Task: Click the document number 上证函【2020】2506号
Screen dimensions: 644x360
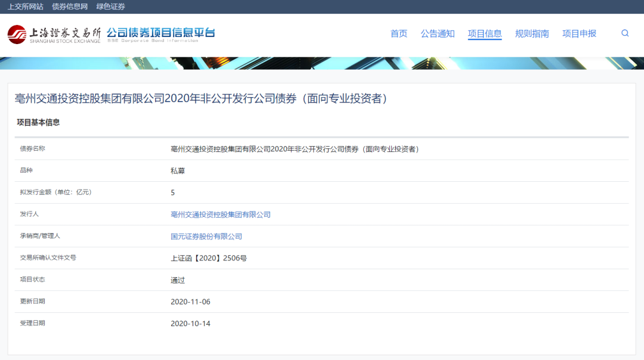Action: tap(209, 259)
